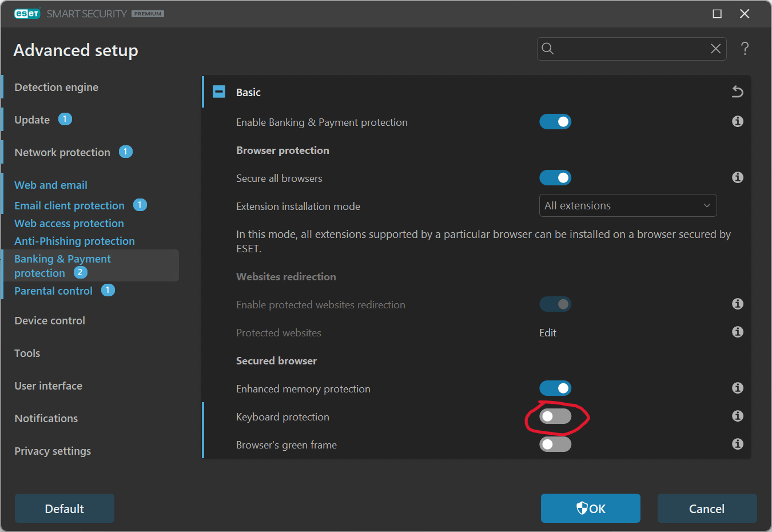
Task: Click the Email client protection badge 1
Action: pyautogui.click(x=140, y=205)
